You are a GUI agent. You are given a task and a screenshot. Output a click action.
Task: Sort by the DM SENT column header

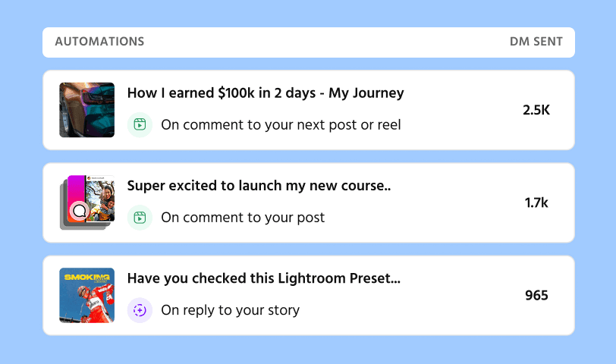click(536, 42)
